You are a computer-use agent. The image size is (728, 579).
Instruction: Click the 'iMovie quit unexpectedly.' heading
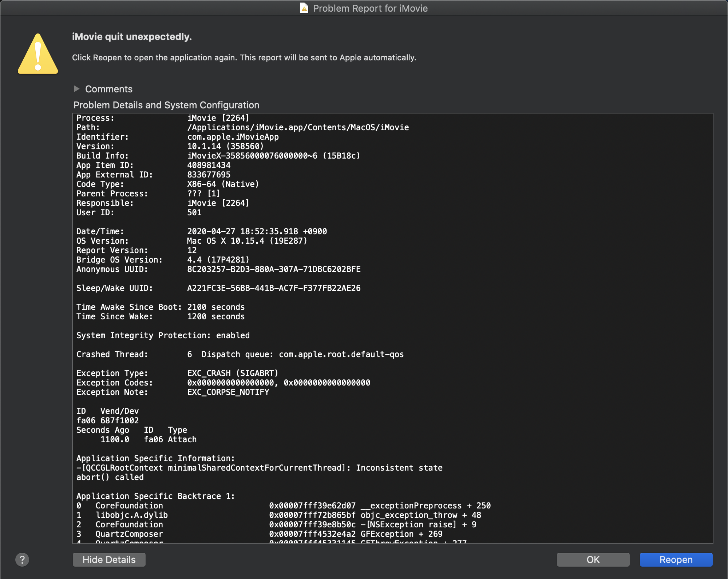coord(132,37)
